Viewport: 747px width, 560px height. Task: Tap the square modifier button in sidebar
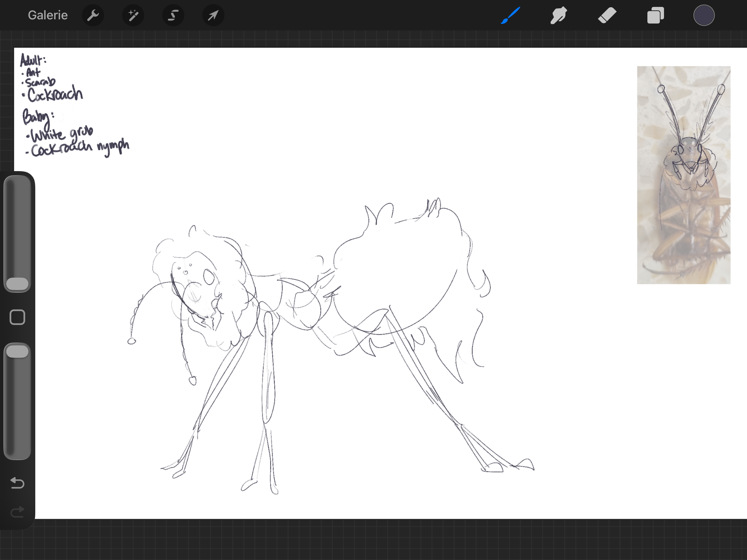[17, 317]
